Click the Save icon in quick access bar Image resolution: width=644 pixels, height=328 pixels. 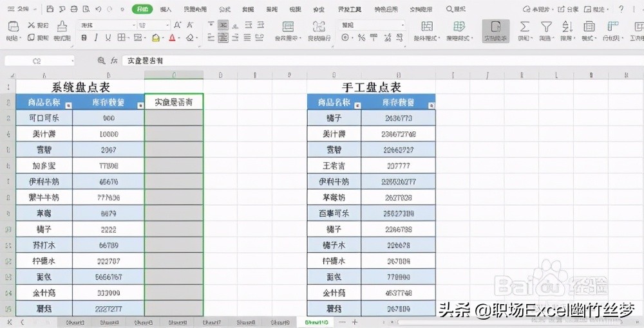(x=50, y=9)
